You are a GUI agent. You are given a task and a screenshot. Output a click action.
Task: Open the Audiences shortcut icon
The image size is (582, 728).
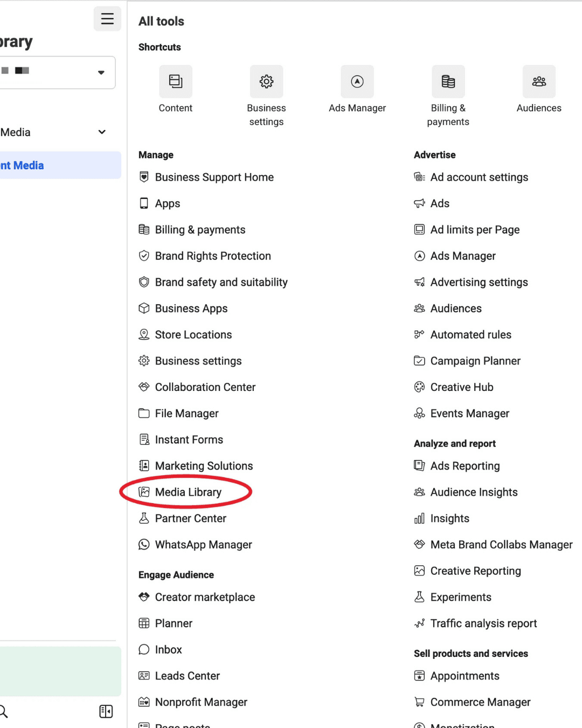click(539, 81)
